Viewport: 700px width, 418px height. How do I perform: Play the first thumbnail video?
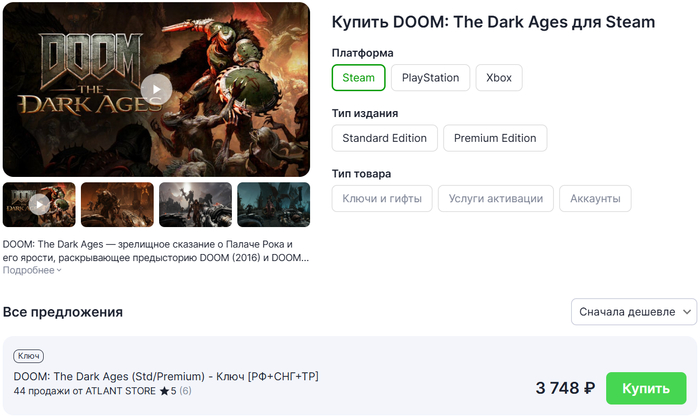point(39,204)
